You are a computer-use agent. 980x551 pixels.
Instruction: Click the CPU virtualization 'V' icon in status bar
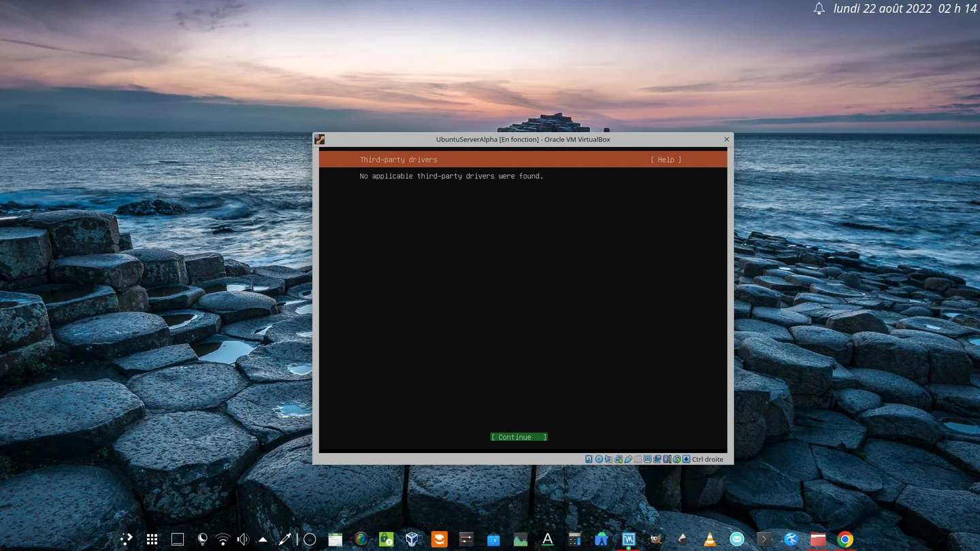pyautogui.click(x=667, y=459)
